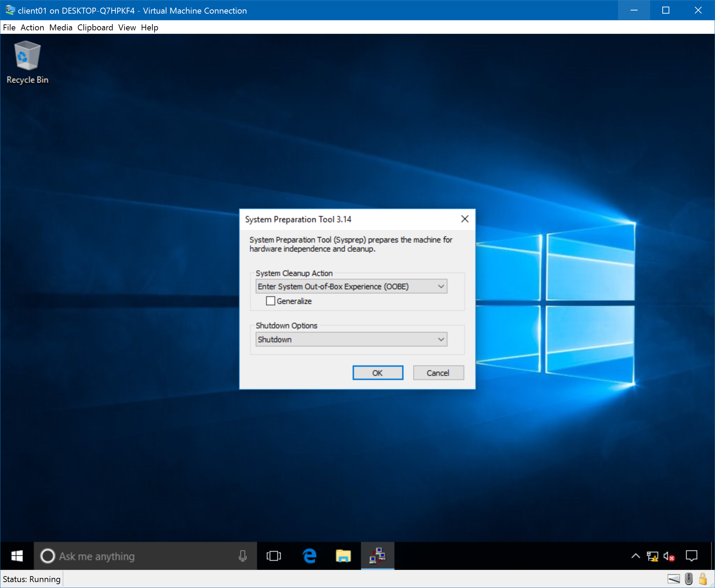This screenshot has width=715, height=588.
Task: Open the Clipboard menu
Action: point(95,28)
